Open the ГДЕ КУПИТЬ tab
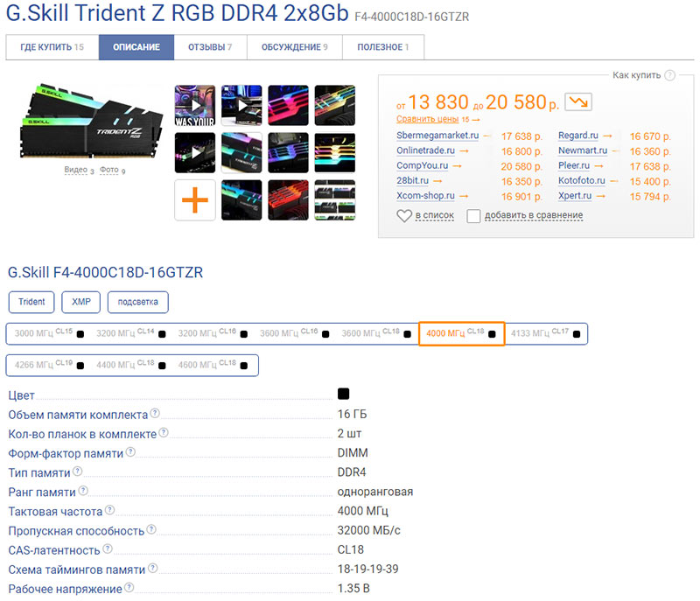Viewport: 700px width, 601px height. coord(52,47)
